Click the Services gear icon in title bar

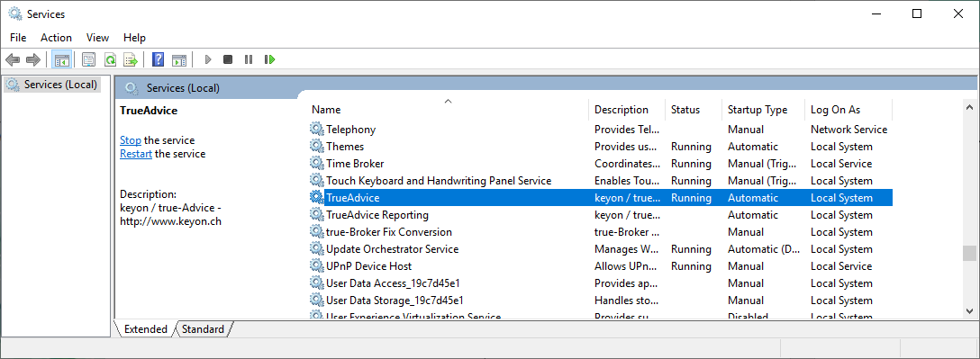pyautogui.click(x=15, y=13)
